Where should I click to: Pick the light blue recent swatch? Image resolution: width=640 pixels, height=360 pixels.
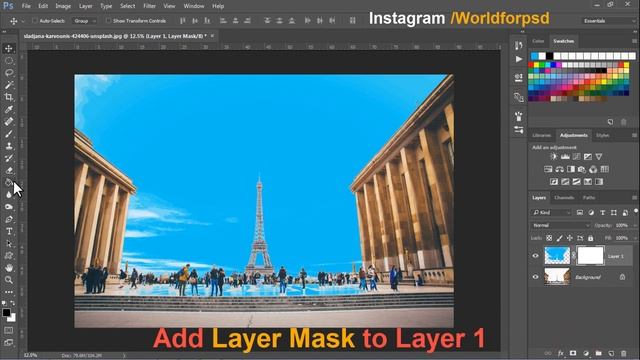535,56
